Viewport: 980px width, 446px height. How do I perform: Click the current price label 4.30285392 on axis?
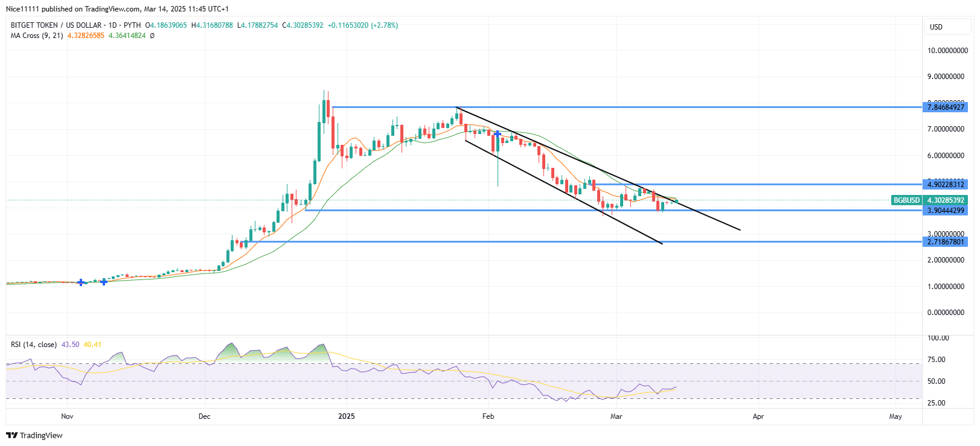(946, 200)
